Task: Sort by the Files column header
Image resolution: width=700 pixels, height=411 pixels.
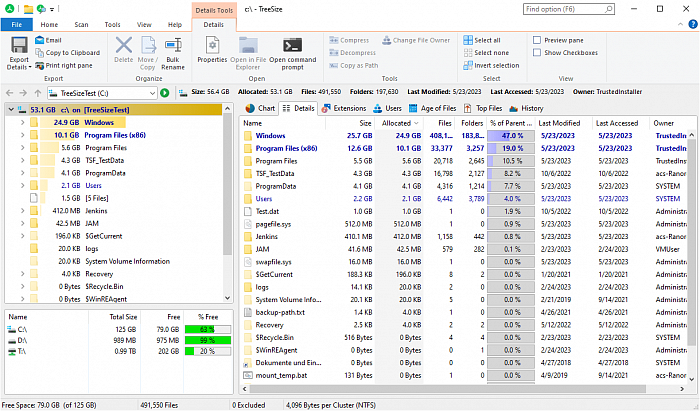Action: coord(439,123)
